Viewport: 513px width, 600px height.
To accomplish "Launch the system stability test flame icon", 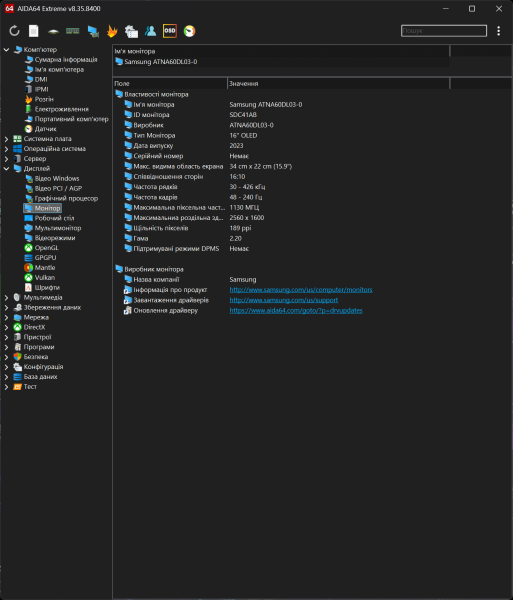I will 112,31.
